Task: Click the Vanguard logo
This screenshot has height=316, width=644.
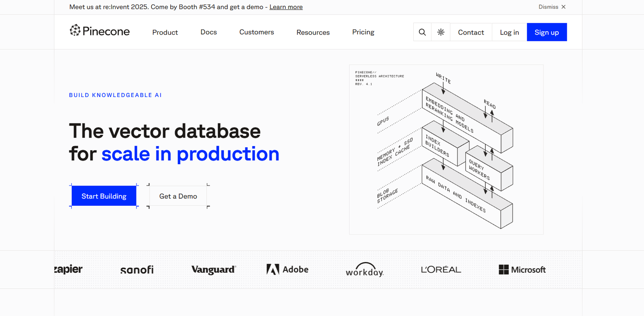Action: point(214,270)
